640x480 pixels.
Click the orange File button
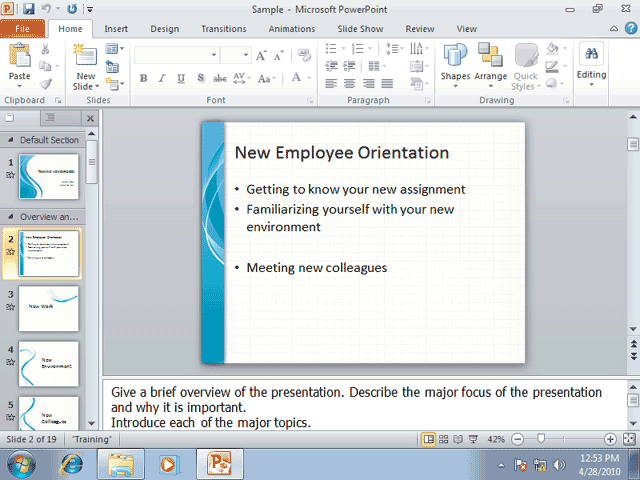[22, 29]
